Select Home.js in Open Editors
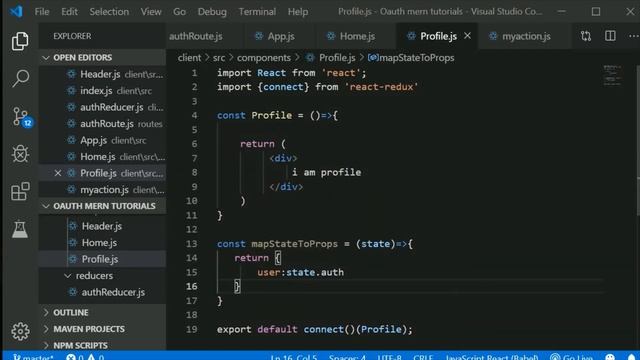Screen dimensions: 640x360 point(102,157)
